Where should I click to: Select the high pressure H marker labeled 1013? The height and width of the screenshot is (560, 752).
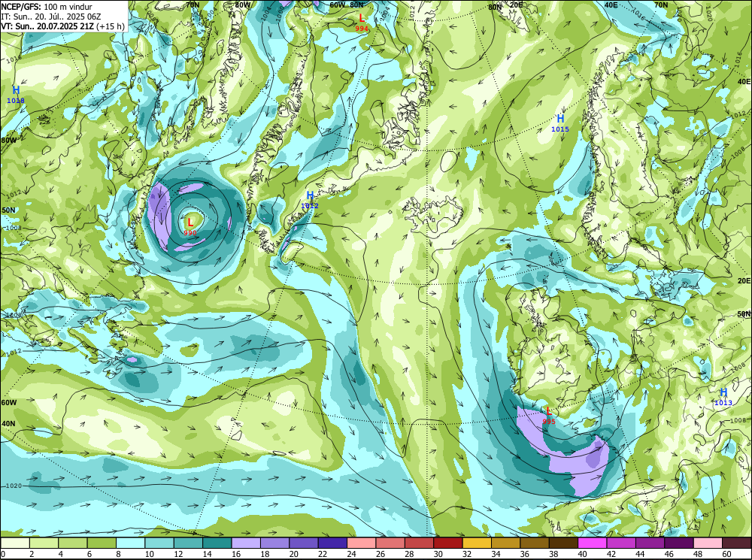coord(723,392)
